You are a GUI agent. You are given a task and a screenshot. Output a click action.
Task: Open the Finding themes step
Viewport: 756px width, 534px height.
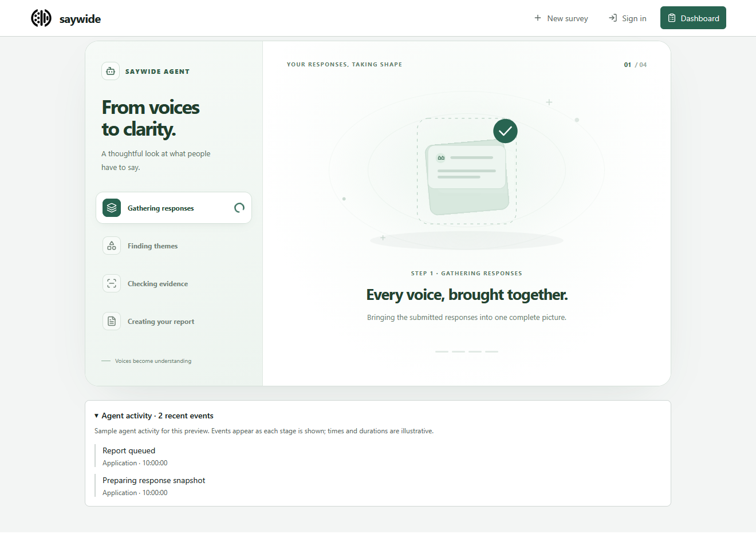174,246
